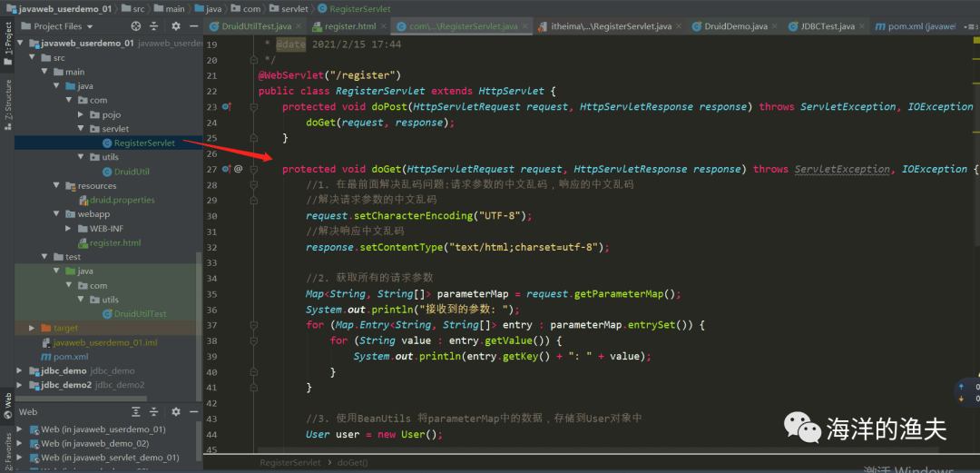Hide the Project Files panel
This screenshot has width=980, height=473.
tap(194, 26)
